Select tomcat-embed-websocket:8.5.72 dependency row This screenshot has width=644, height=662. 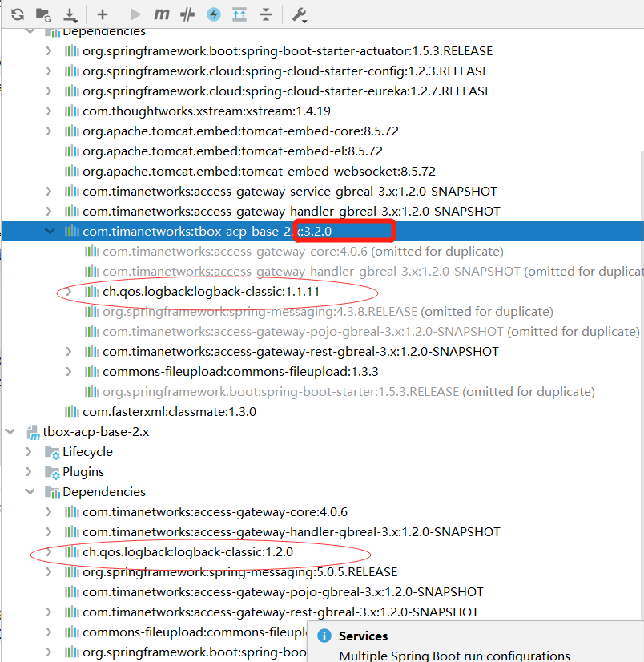[323, 172]
